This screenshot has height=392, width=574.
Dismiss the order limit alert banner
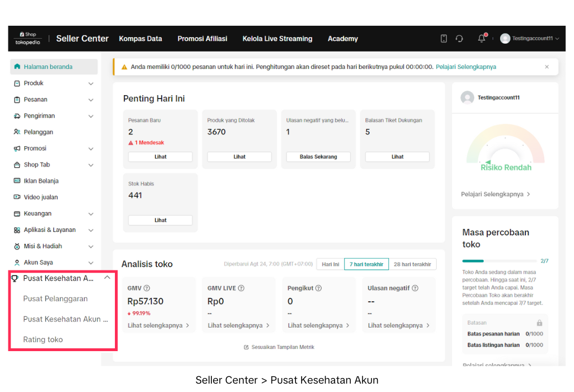tap(547, 67)
